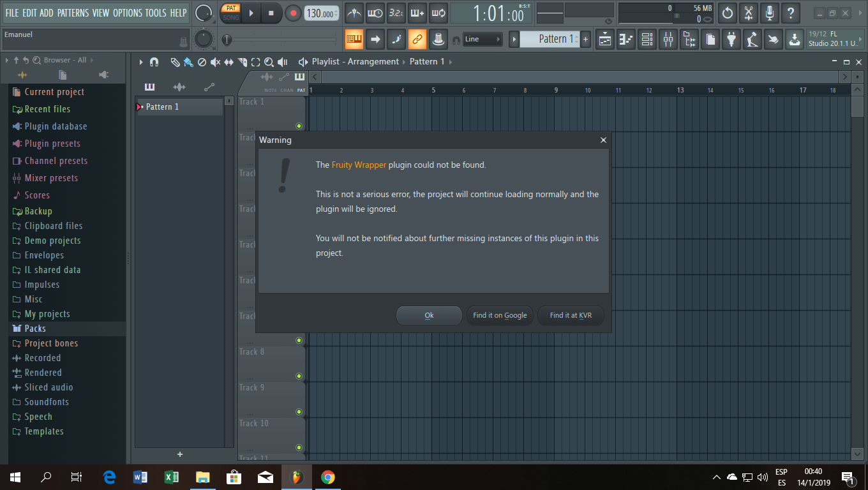
Task: Open the FILE menu
Action: tap(11, 13)
